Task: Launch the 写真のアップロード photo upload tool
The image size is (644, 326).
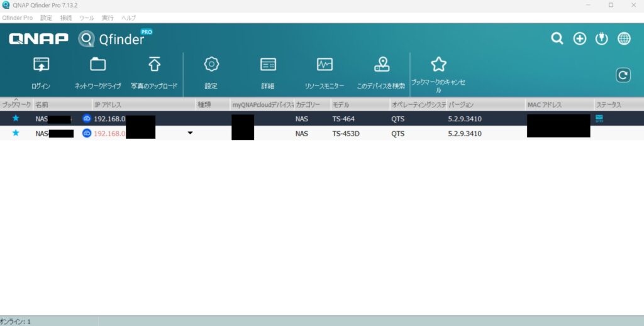Action: tap(154, 65)
